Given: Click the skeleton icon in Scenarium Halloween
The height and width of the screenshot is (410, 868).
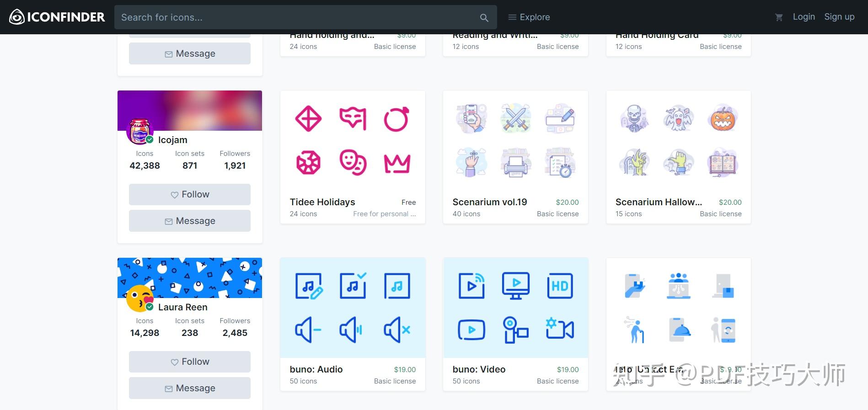Looking at the screenshot, I should tap(634, 118).
